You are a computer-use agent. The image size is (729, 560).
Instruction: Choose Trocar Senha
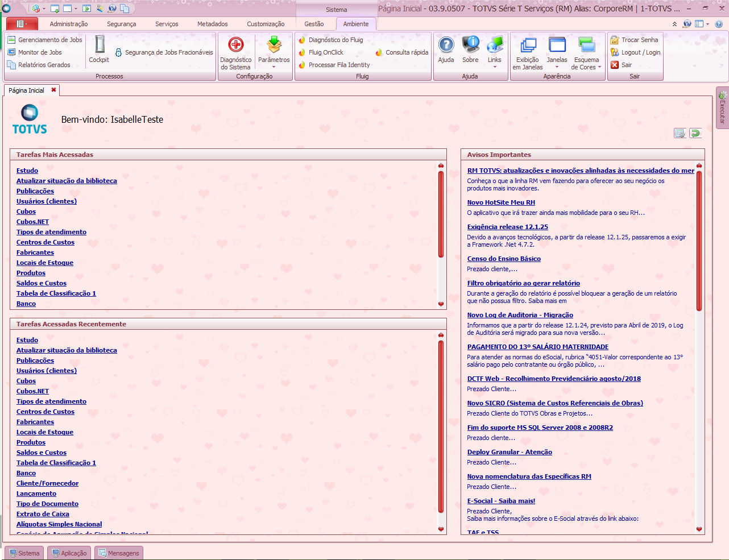pyautogui.click(x=634, y=40)
